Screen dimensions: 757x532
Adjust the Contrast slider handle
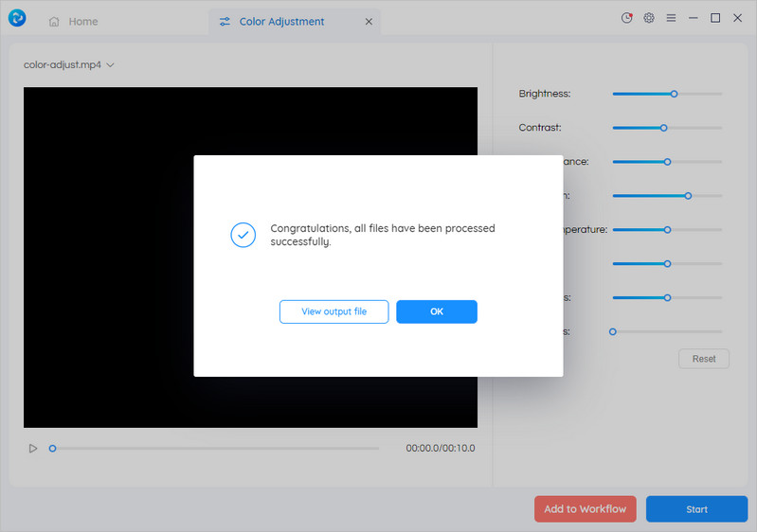(x=664, y=128)
